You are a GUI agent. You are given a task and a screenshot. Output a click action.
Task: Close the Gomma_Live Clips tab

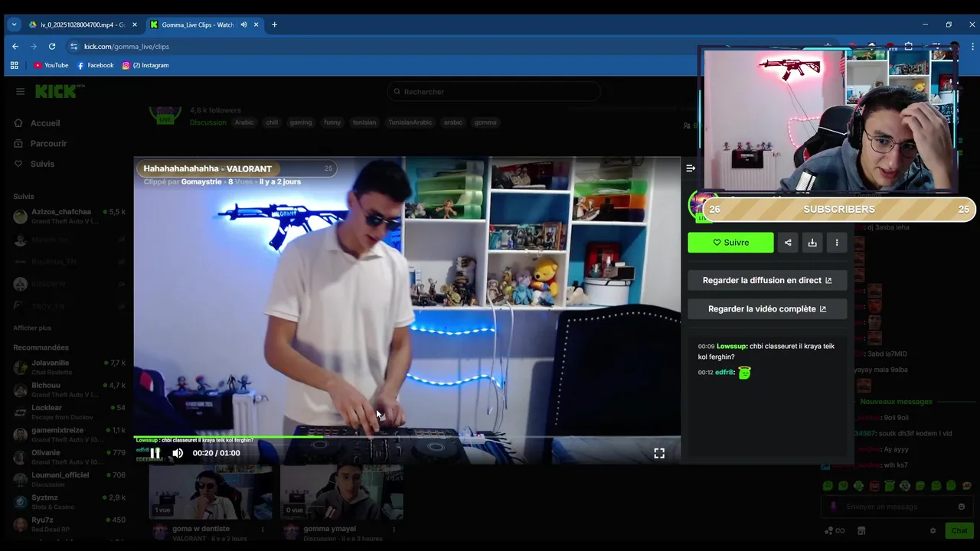tap(256, 24)
